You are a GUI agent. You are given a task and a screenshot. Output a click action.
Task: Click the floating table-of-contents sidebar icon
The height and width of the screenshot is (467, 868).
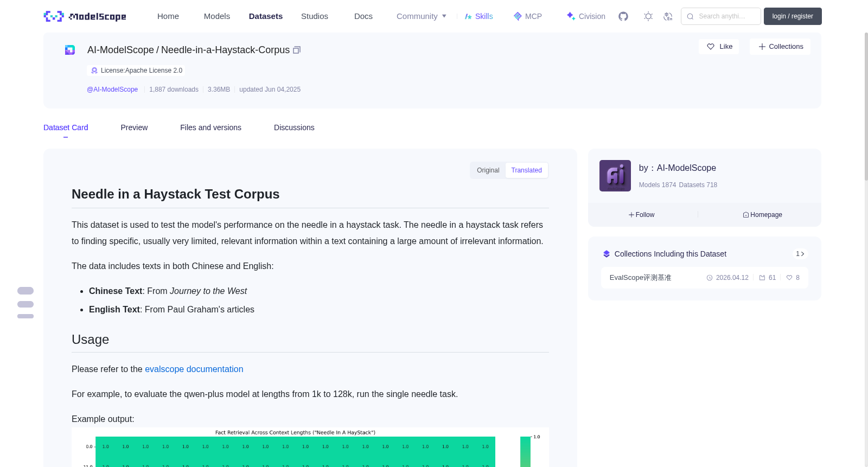[x=25, y=303]
